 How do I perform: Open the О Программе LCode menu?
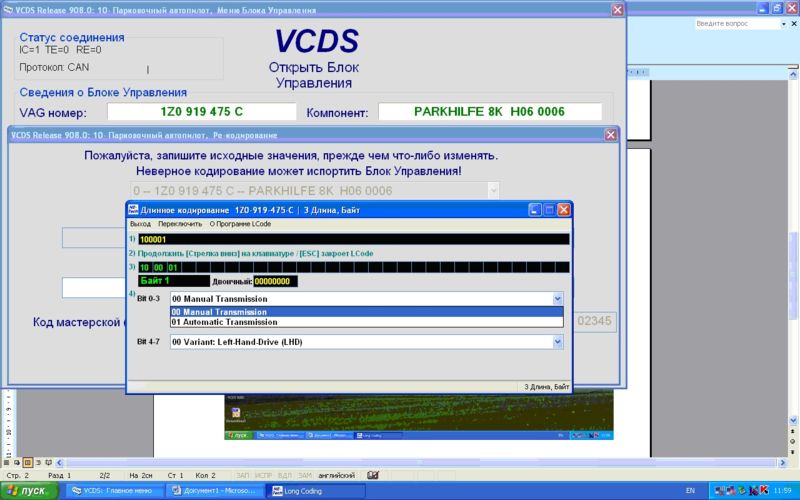tap(240, 224)
